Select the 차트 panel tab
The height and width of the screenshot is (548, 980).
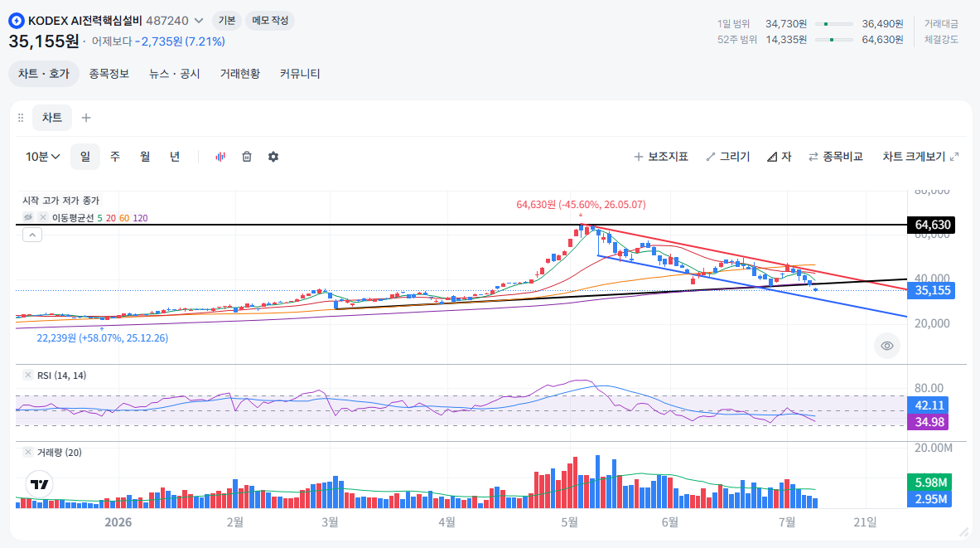[52, 118]
